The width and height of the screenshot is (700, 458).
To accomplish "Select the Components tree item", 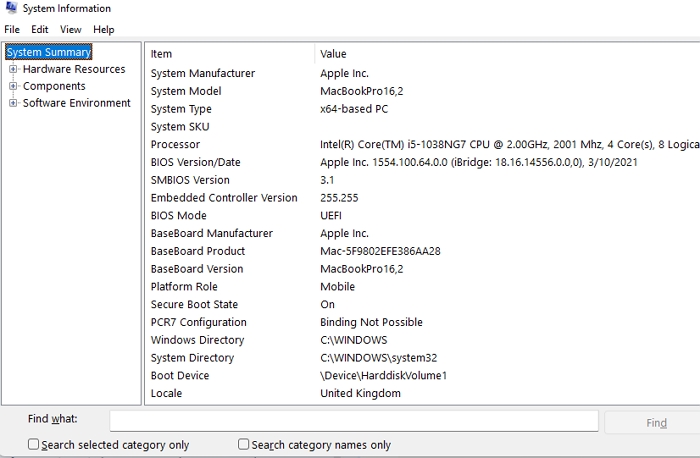I will (x=54, y=86).
